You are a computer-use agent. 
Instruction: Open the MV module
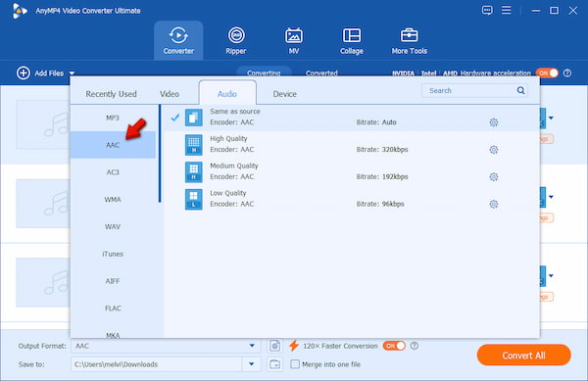pyautogui.click(x=294, y=40)
